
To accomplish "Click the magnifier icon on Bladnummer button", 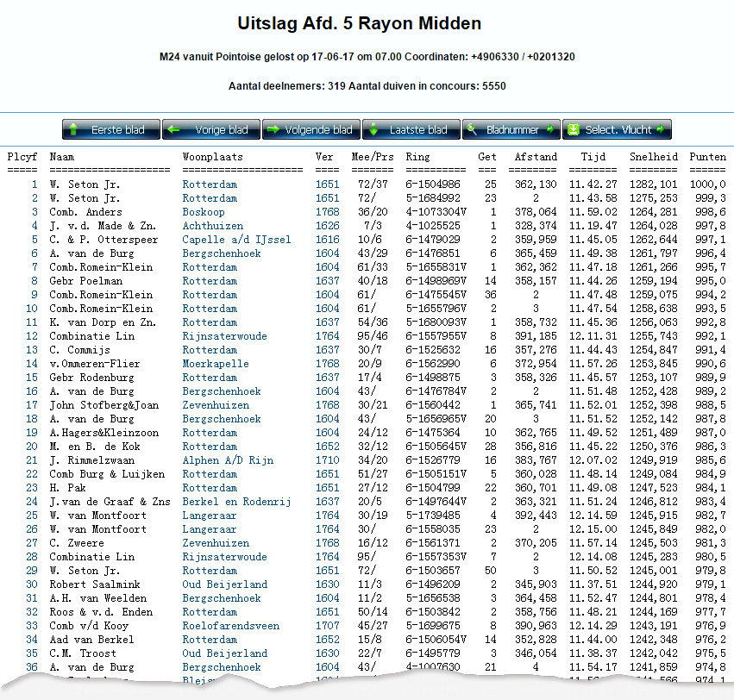I will [x=472, y=129].
